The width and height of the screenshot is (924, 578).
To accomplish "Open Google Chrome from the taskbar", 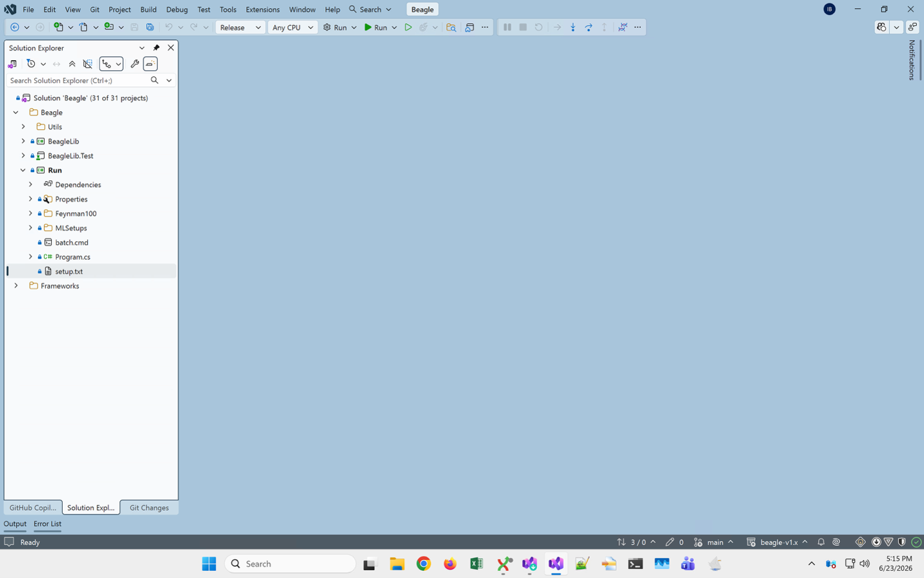I will pyautogui.click(x=423, y=564).
